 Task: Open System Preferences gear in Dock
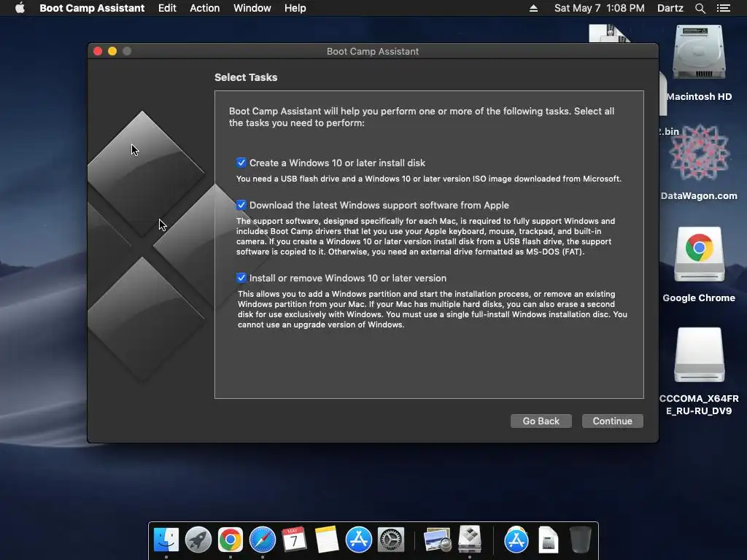click(x=391, y=540)
